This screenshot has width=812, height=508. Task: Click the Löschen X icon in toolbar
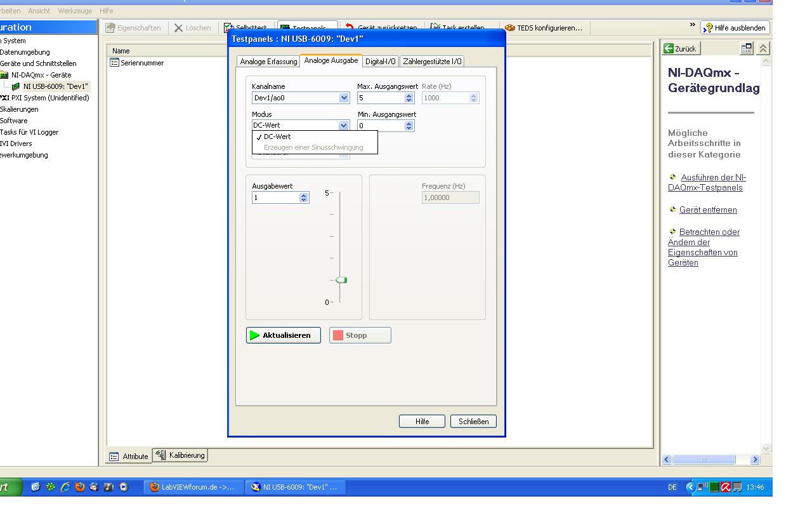[178, 28]
